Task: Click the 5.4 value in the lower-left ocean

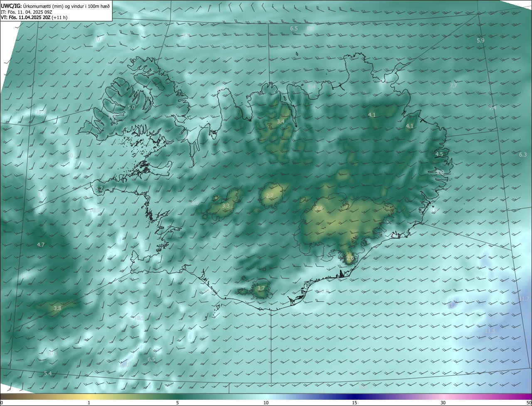Action: [x=48, y=374]
